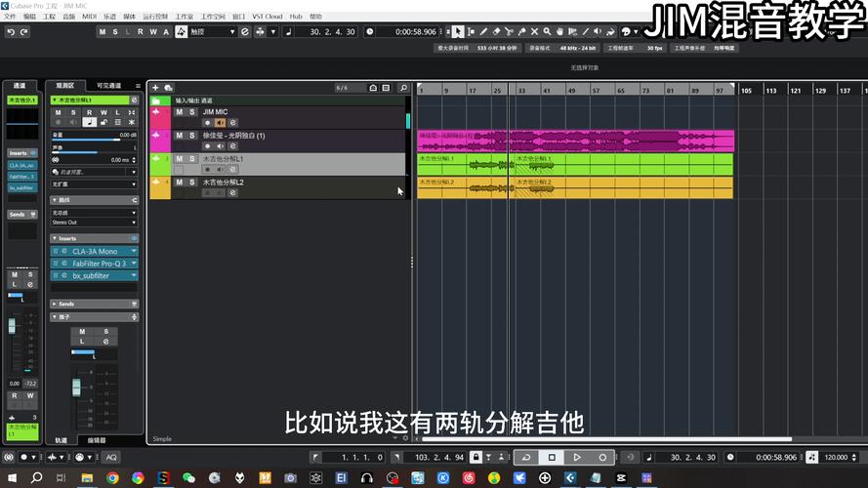Open the Hub menu

tap(296, 17)
